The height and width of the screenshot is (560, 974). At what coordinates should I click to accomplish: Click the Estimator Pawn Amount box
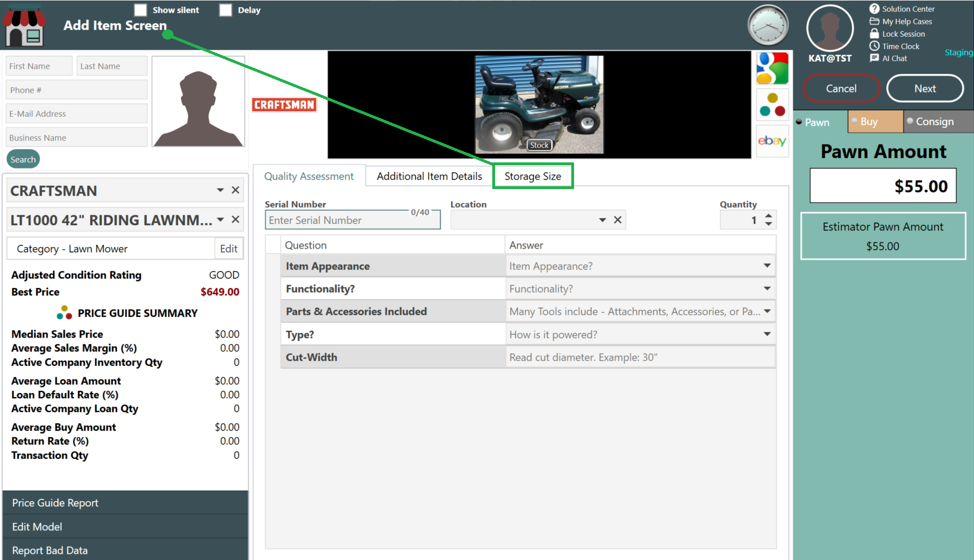(x=883, y=236)
